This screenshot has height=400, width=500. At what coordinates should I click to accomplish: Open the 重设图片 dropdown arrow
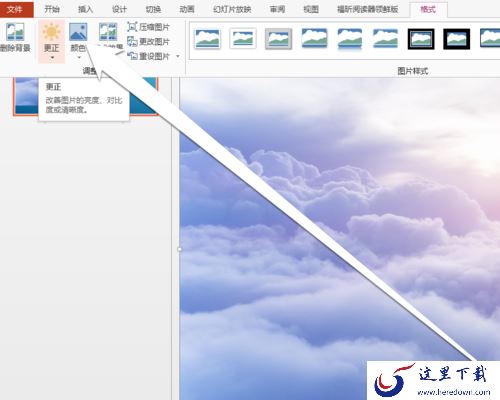coord(178,56)
